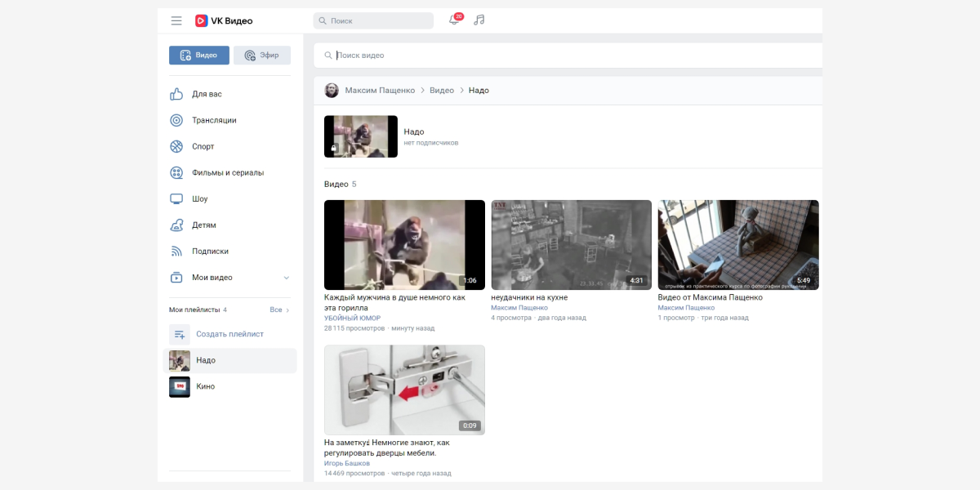This screenshot has height=490, width=980.
Task: Open the notifications bell
Action: (x=454, y=20)
